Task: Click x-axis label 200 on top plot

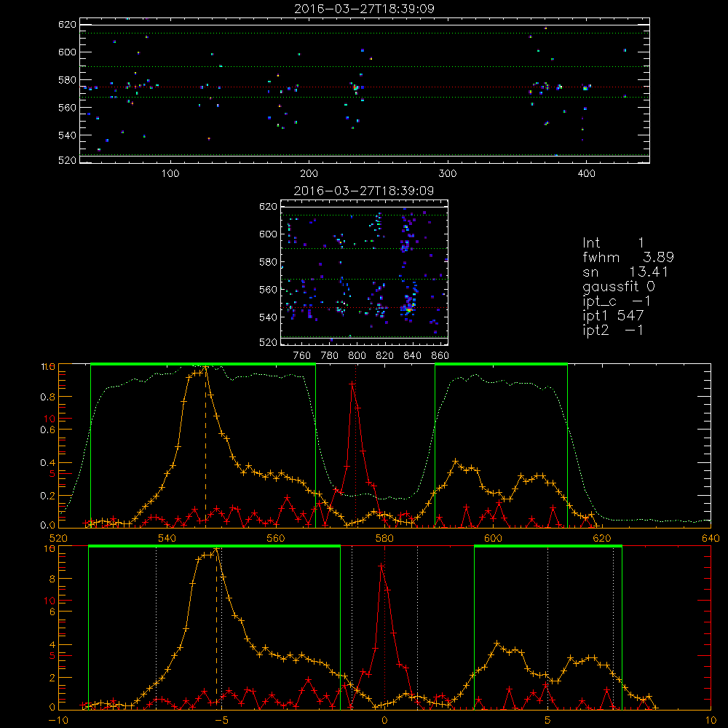Action: pos(309,174)
